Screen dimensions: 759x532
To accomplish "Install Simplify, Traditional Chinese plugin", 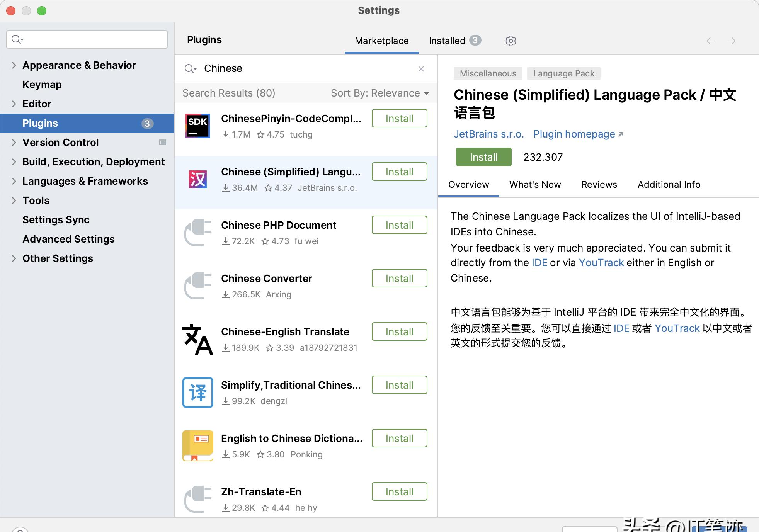I will (x=399, y=385).
